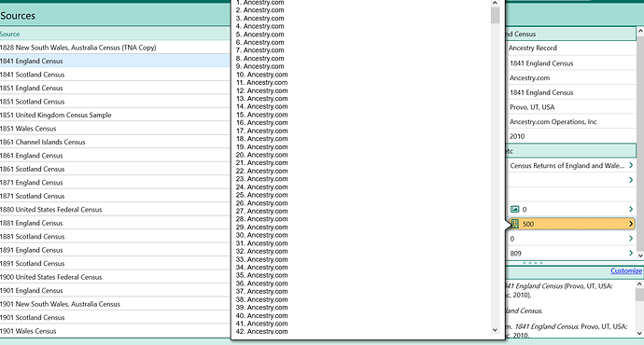Screen dimensions: 644x345
Task: Select 1861 Scotland Census source
Action: [115, 169]
